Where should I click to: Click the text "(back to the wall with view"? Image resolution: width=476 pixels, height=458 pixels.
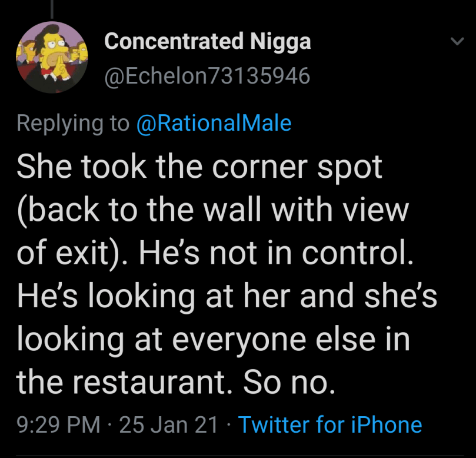coord(212,210)
